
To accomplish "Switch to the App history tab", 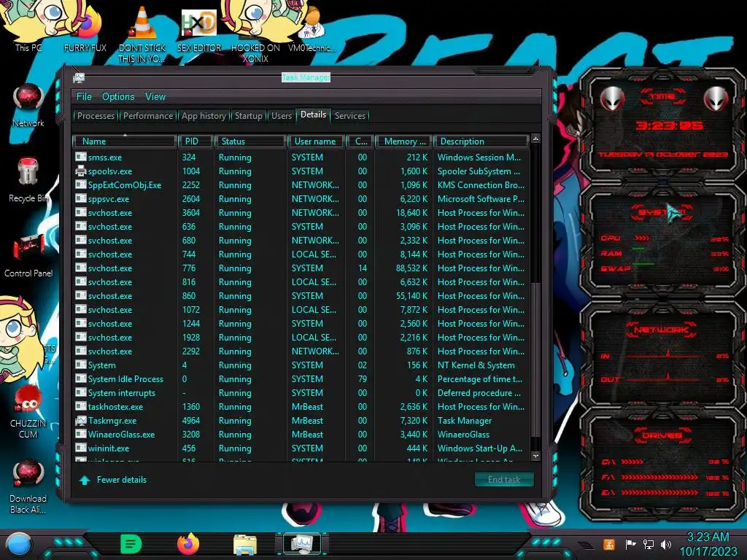I will point(204,116).
